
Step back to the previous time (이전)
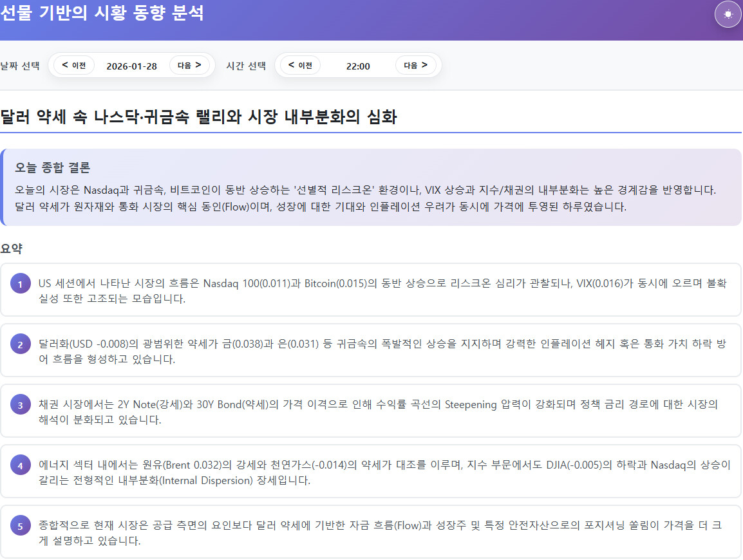tap(300, 65)
